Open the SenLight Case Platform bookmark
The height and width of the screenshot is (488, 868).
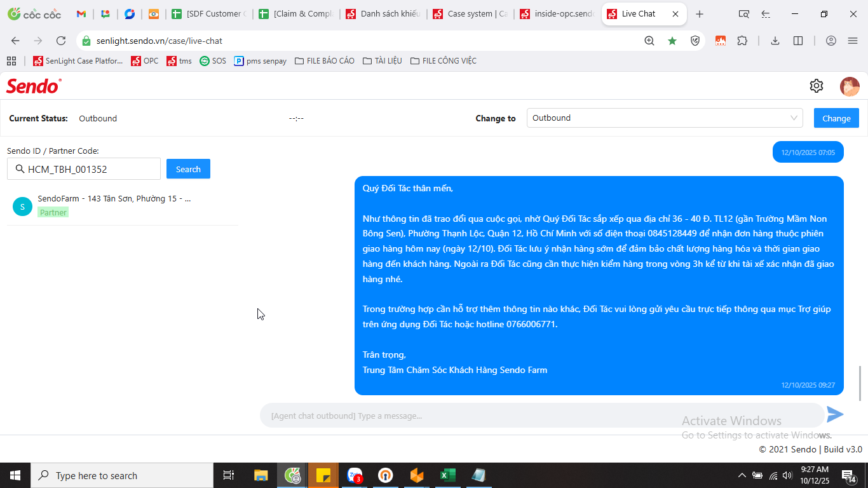(x=78, y=61)
